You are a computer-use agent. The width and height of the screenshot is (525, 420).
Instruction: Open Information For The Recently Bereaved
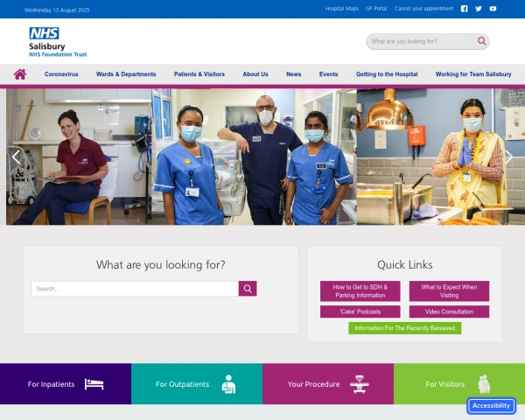(405, 328)
